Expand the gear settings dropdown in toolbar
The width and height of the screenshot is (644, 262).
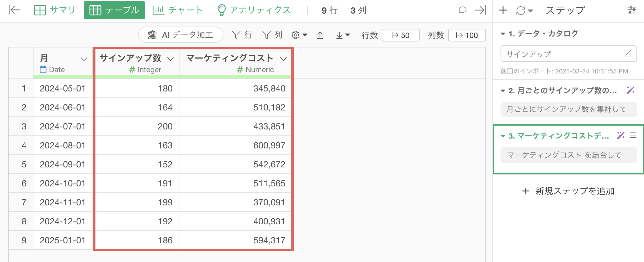tap(299, 35)
